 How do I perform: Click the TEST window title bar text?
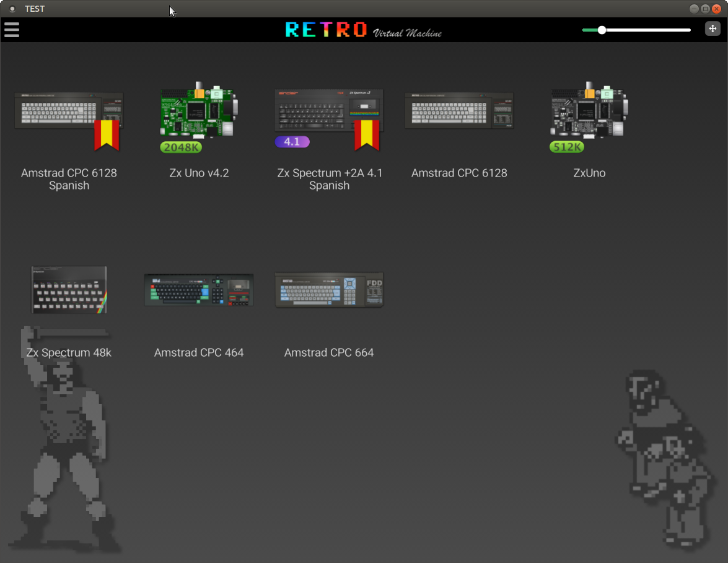click(x=34, y=8)
